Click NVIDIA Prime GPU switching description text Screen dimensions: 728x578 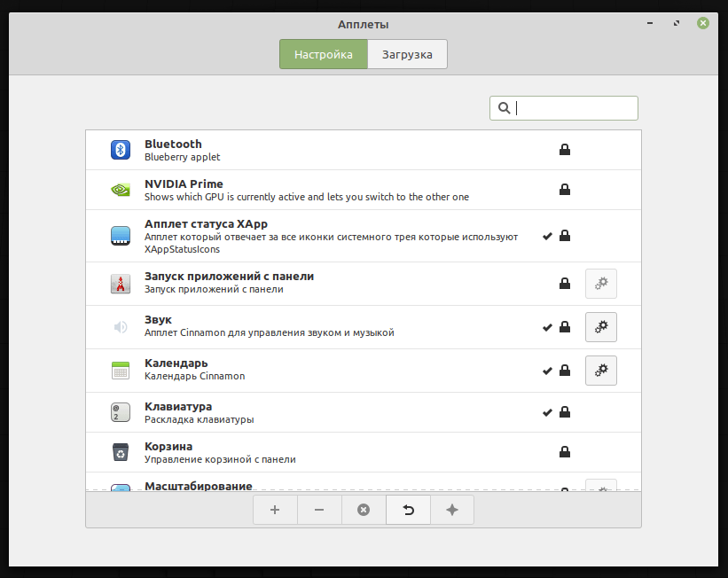point(307,197)
